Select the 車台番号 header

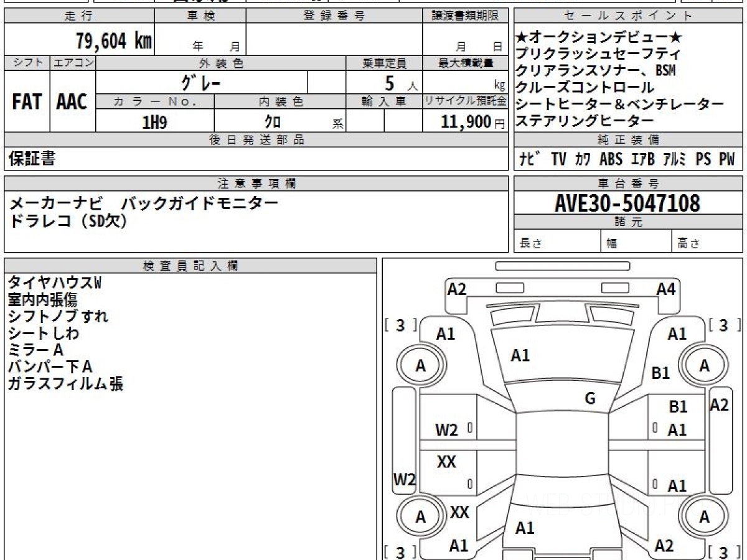click(628, 183)
